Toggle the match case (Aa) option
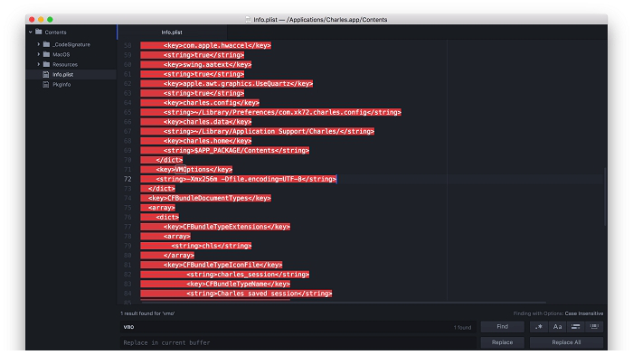Image resolution: width=633 pixels, height=364 pixels. [557, 327]
